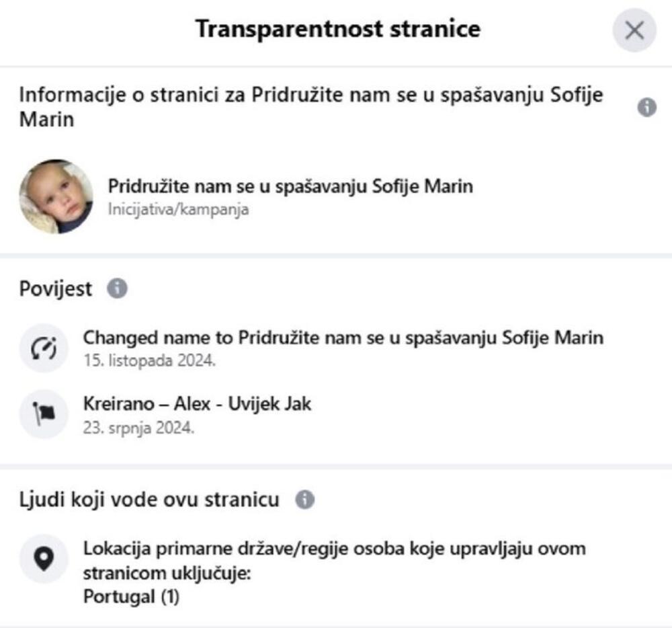This screenshot has width=672, height=628.
Task: Click the Povijest section heading
Action: [x=56, y=289]
